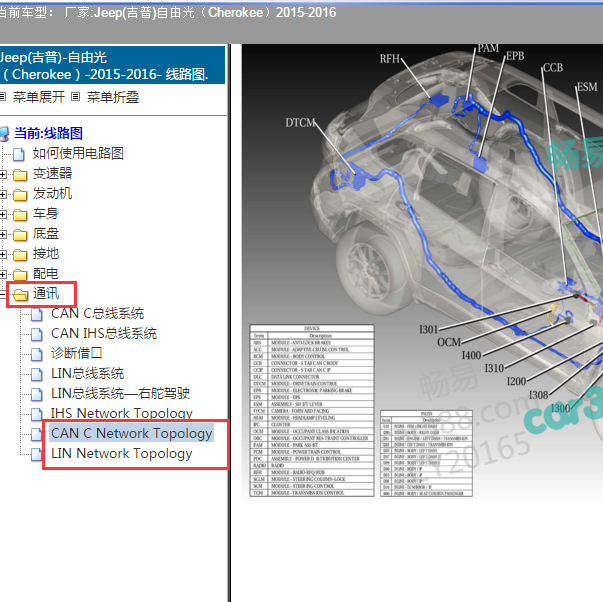Click document icon beside IHS Network Topology
The image size is (603, 602).
point(37,414)
